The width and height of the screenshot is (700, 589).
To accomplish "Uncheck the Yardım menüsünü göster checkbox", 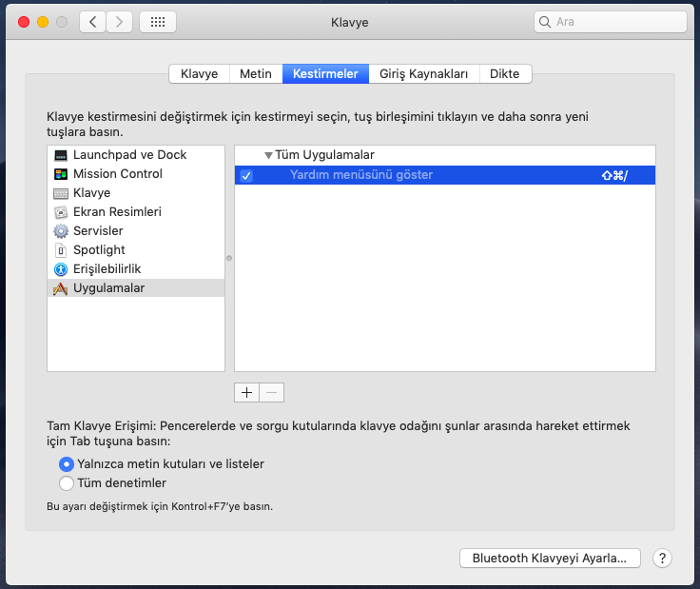I will point(246,175).
